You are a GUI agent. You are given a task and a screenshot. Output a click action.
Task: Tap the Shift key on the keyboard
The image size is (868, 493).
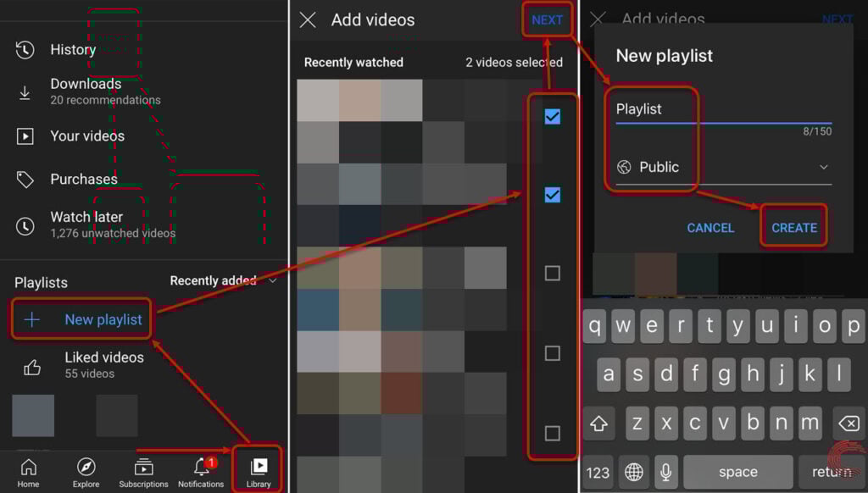point(598,424)
